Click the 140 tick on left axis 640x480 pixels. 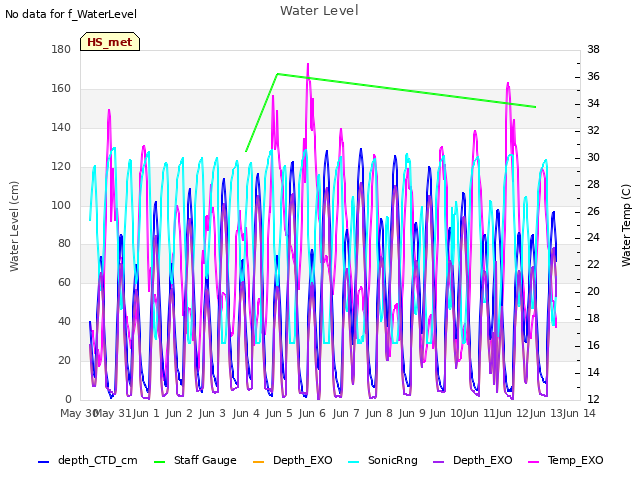61,127
